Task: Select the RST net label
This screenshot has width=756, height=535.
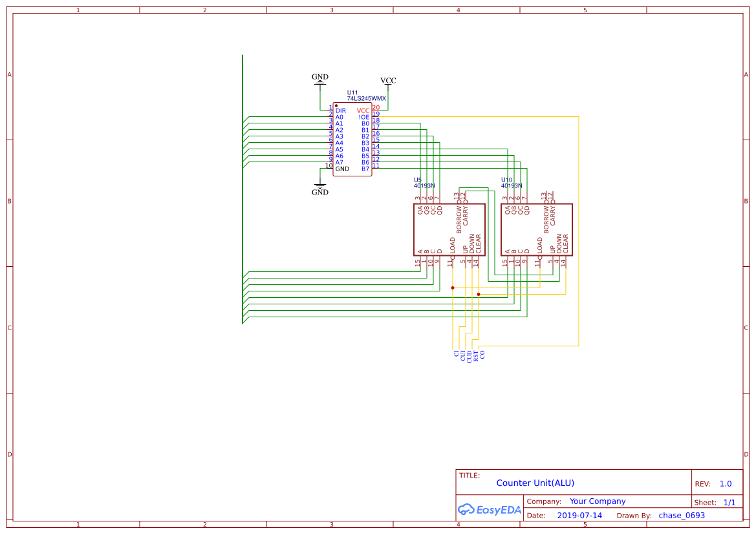Action: pos(476,355)
